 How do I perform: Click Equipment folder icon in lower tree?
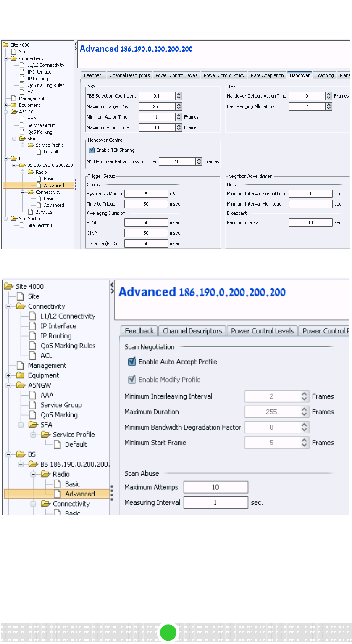[21, 375]
